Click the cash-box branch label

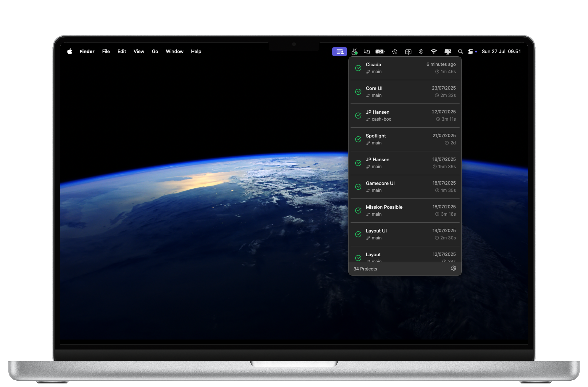tap(382, 119)
